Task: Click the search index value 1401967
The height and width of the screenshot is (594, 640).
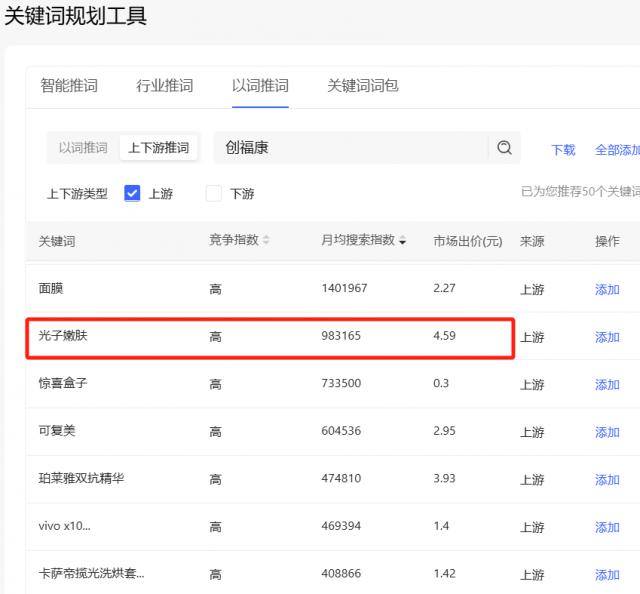Action: [344, 288]
